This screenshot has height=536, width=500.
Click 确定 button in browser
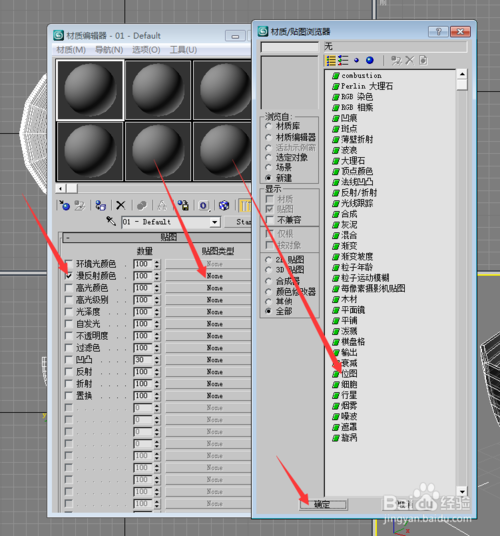(323, 505)
